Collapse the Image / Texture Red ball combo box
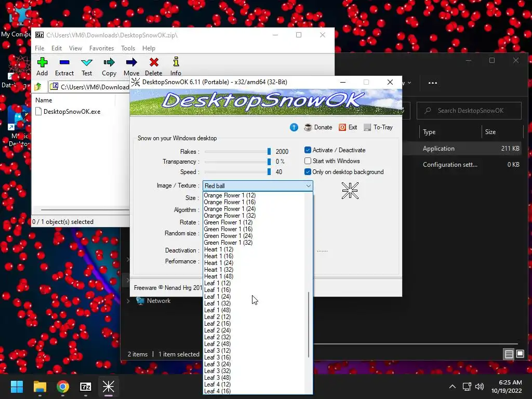The height and width of the screenshot is (399, 532). click(258, 185)
